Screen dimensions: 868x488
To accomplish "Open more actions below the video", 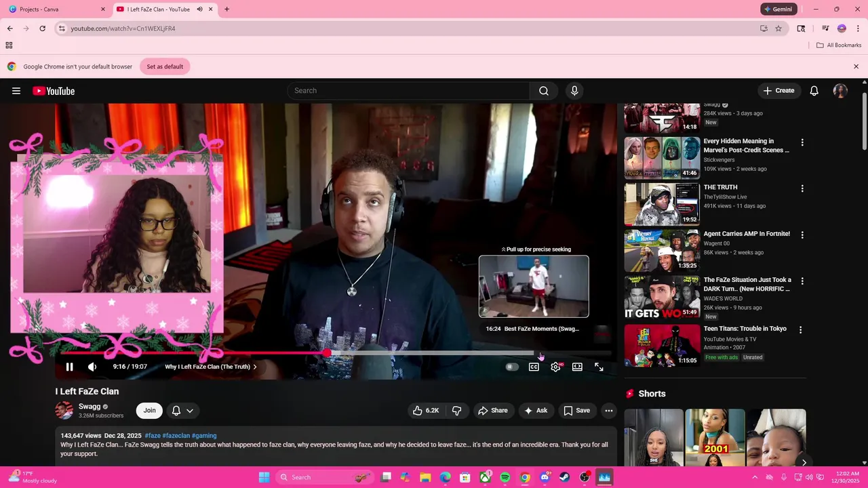I will [609, 411].
